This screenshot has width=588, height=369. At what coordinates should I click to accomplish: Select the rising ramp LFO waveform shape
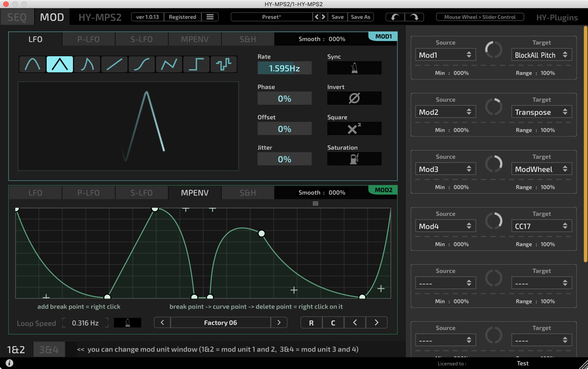click(x=114, y=64)
